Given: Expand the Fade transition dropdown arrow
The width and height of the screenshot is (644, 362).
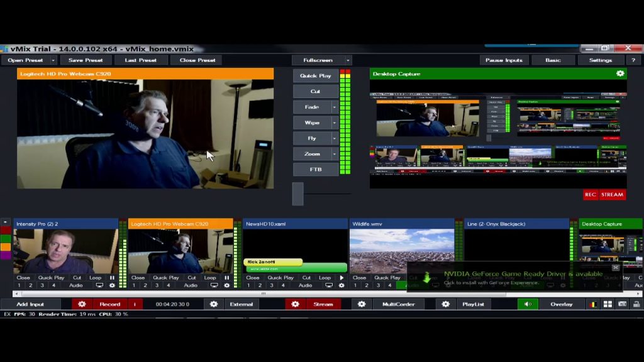Looking at the screenshot, I should 335,107.
